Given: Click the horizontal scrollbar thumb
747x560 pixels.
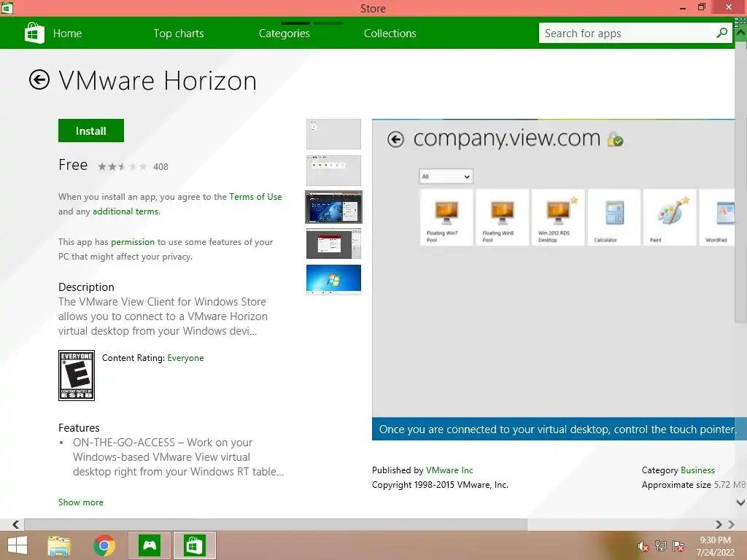Looking at the screenshot, I should pyautogui.click(x=276, y=524).
